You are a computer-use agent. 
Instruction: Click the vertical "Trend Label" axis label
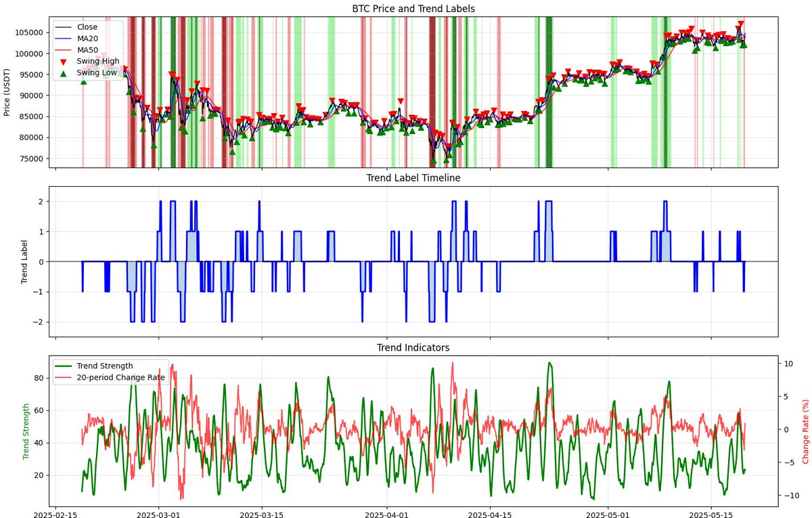(x=25, y=261)
